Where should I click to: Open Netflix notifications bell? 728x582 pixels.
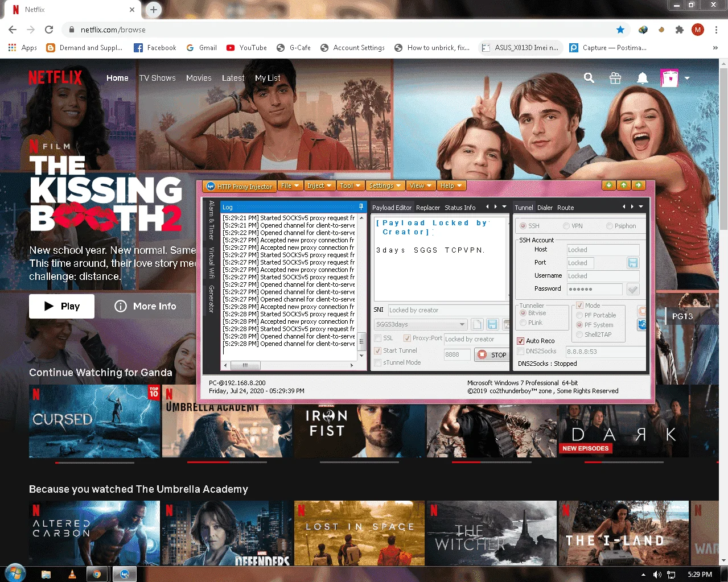point(643,78)
